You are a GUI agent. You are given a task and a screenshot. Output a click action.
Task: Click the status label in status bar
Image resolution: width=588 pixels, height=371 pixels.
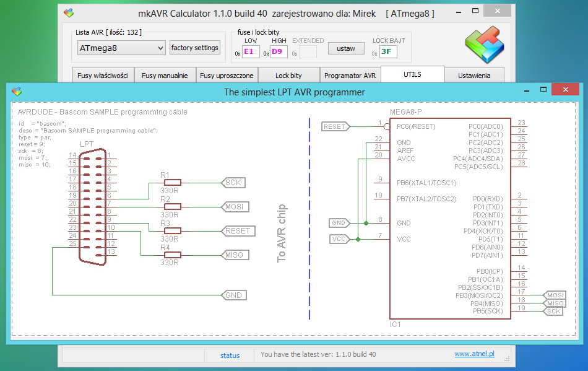coord(230,356)
